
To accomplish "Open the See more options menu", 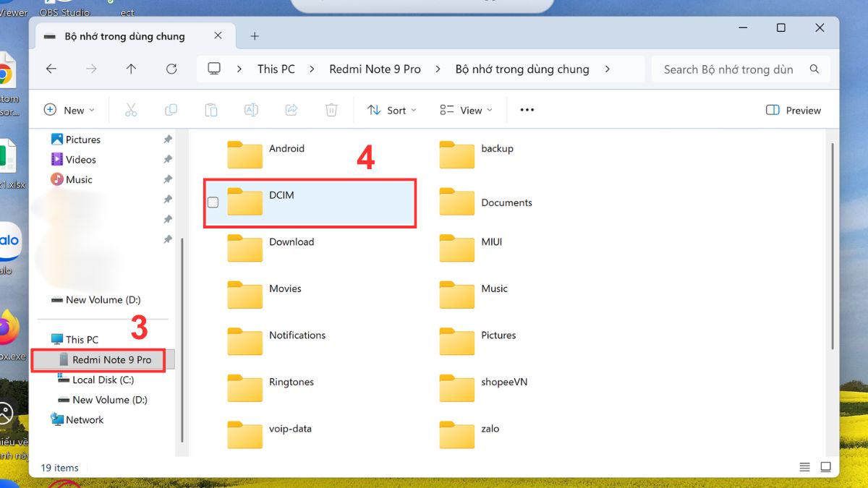I will click(x=527, y=110).
